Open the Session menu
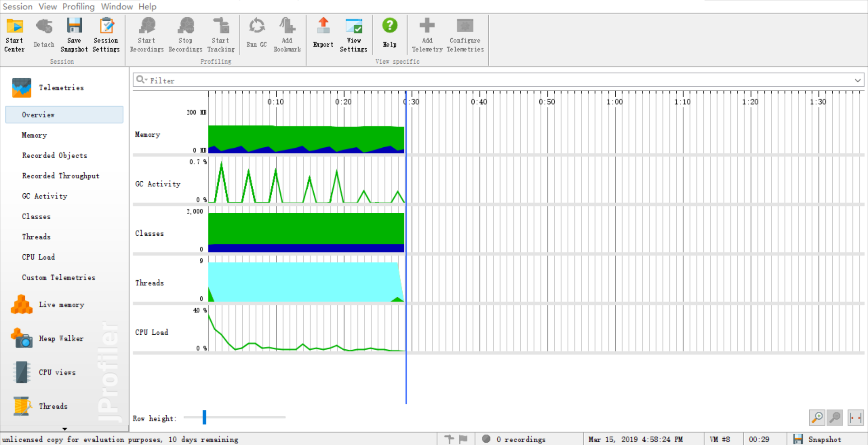This screenshot has width=868, height=445. [x=18, y=6]
